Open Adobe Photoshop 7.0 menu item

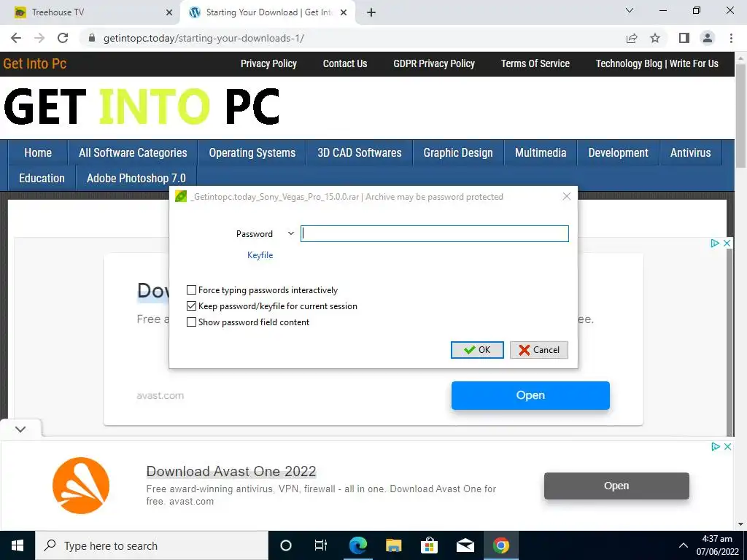(x=136, y=178)
